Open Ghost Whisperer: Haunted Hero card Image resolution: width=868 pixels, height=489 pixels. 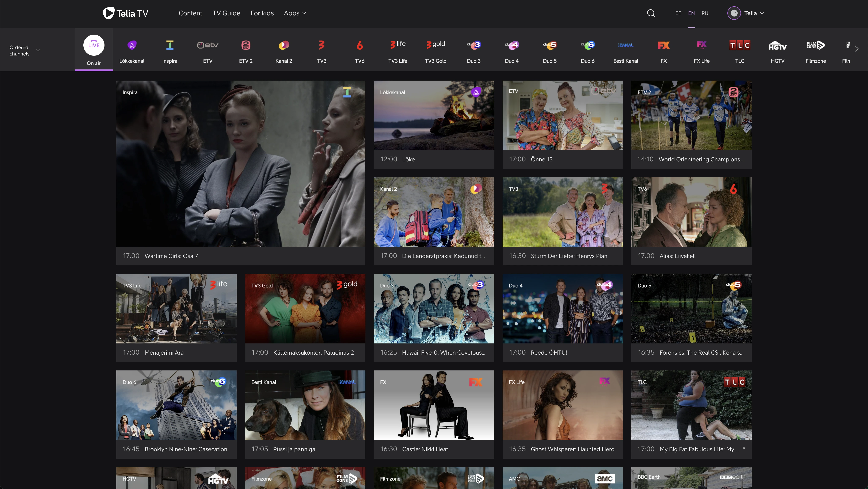[x=562, y=415]
